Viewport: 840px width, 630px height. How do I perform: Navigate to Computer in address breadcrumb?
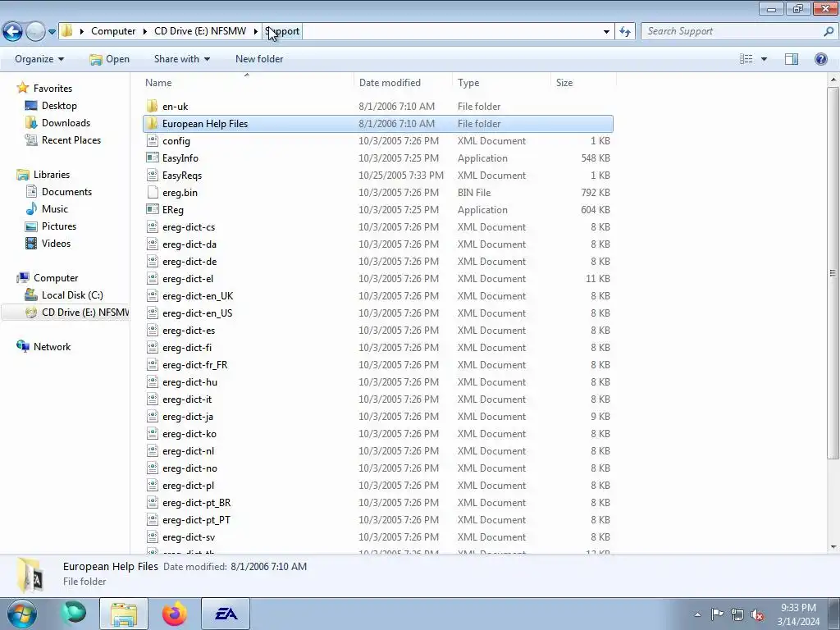point(113,31)
